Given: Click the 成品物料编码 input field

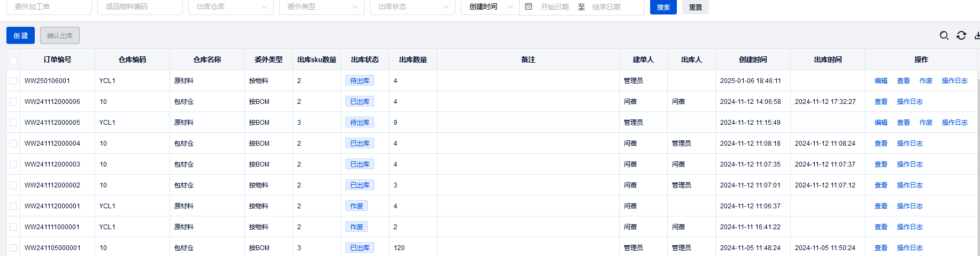Looking at the screenshot, I should (x=140, y=7).
